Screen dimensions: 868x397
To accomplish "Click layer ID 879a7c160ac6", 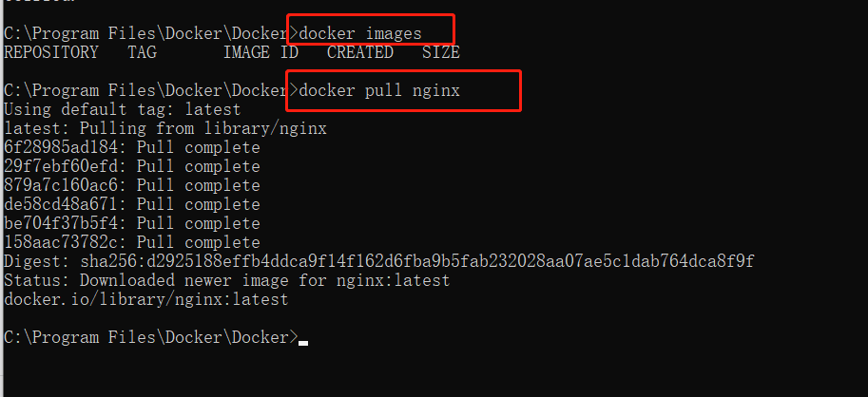I will [61, 185].
